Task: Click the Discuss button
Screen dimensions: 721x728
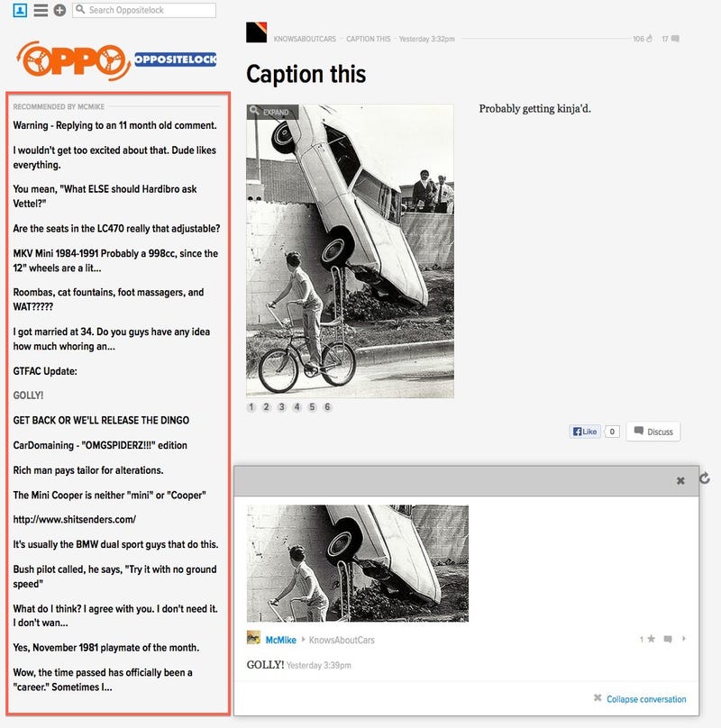Action: [x=653, y=432]
